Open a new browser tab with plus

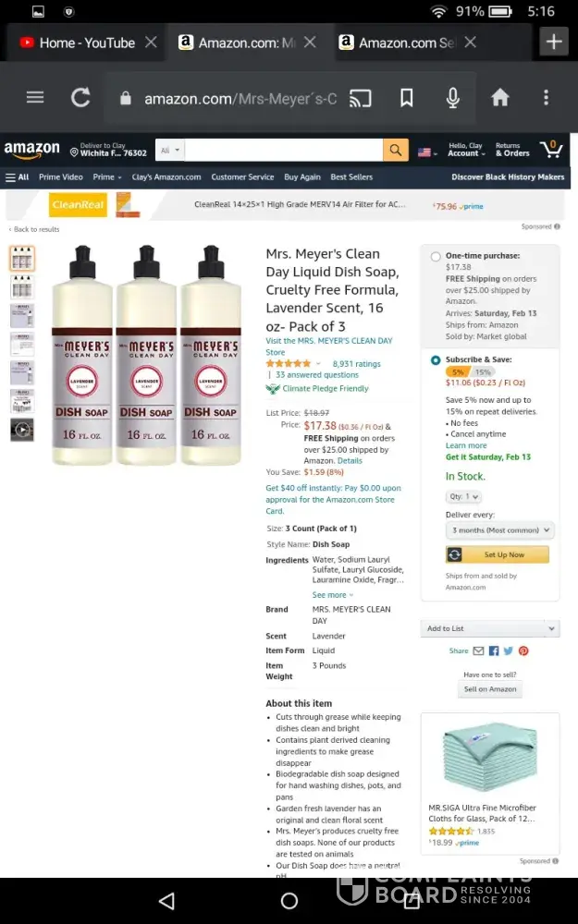point(553,42)
